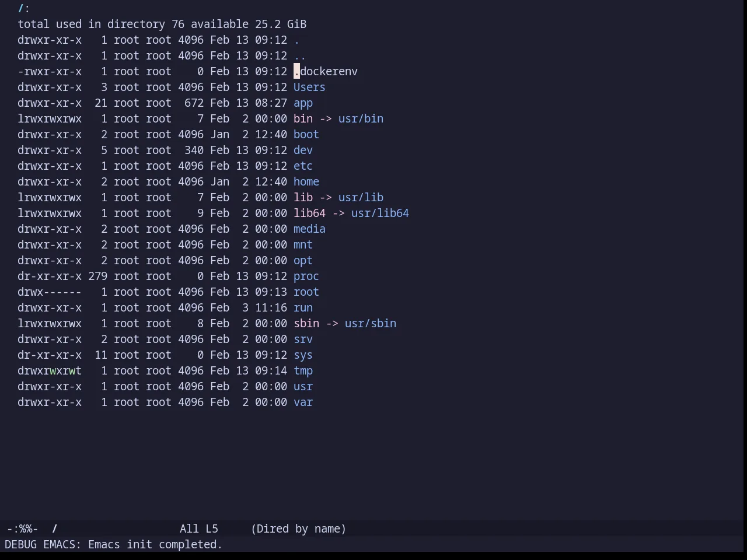Open the etc directory
The width and height of the screenshot is (747, 560).
303,166
